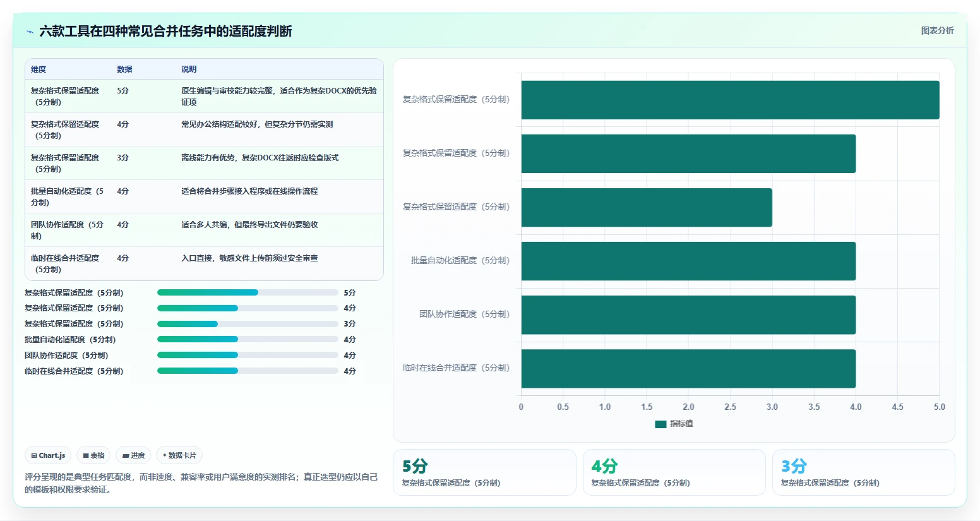980x521 pixels.
Task: Click the 团队协作适配度 progress bar
Action: pos(248,355)
